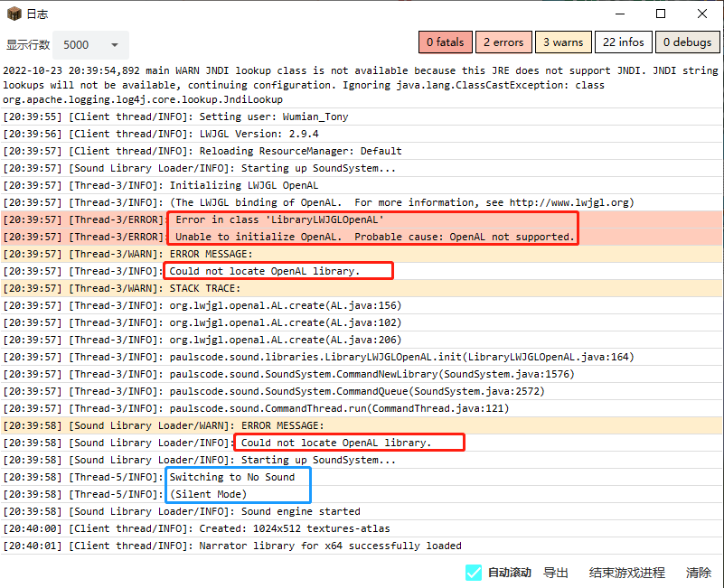724x588 pixels.
Task: Select the 'STACK TRACE:' warn line
Action: [x=362, y=288]
